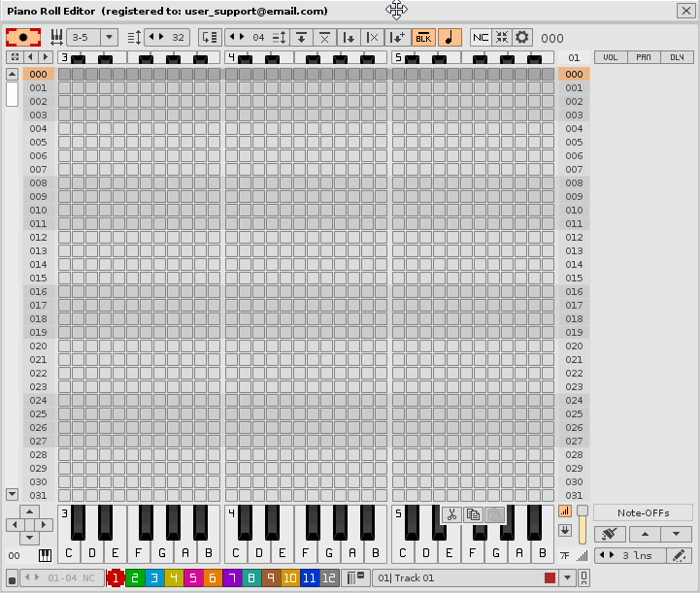Viewport: 700px width, 593px height.
Task: Switch to the PAN tab
Action: 644,57
